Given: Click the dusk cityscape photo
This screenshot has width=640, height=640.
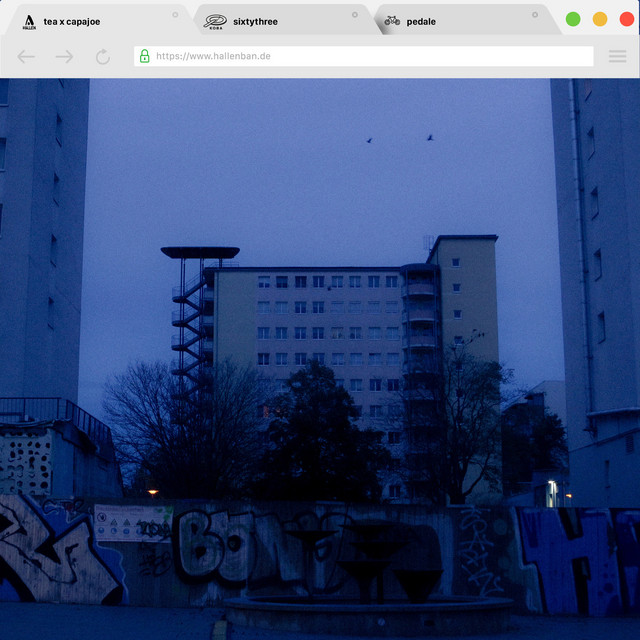Looking at the screenshot, I should (320, 359).
